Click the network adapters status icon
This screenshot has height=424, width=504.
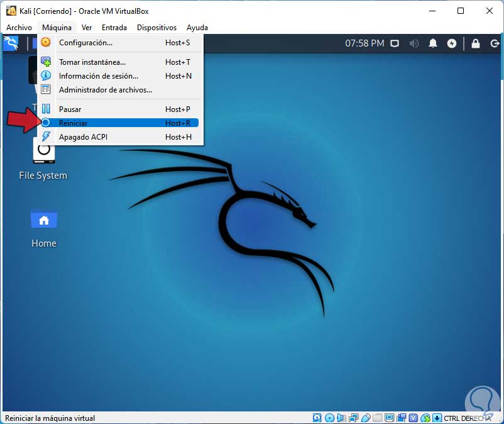pos(353,418)
